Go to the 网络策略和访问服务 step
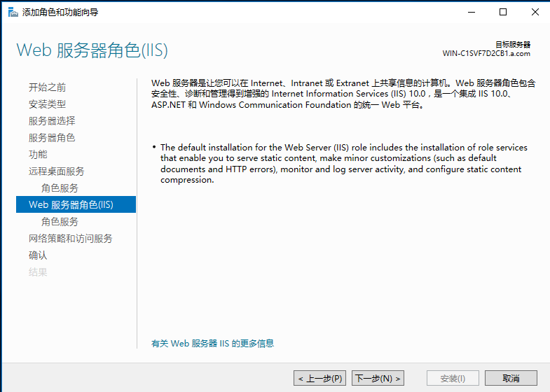550x392 pixels. coord(70,239)
